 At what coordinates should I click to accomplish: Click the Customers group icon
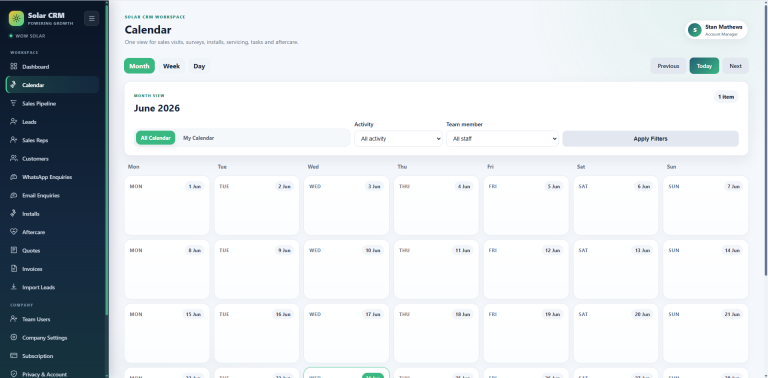(14, 159)
